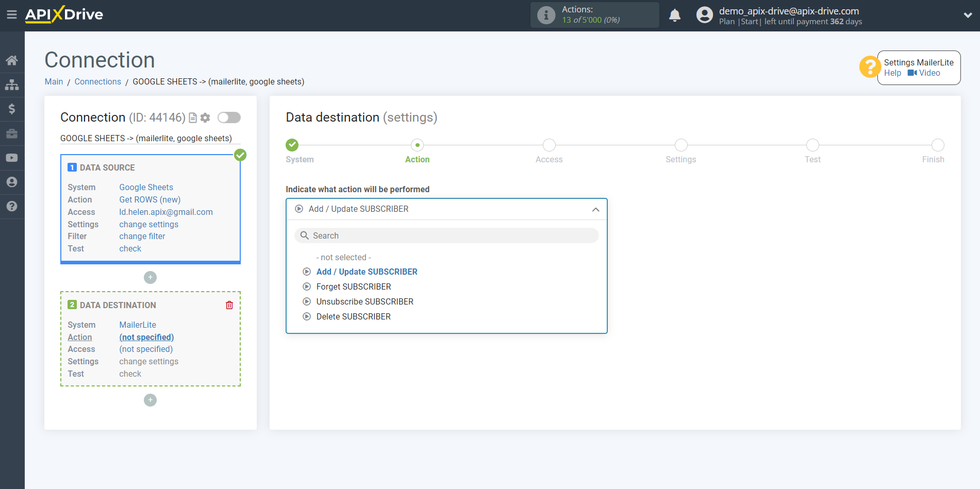Click the Settings step in wizard

tap(681, 145)
